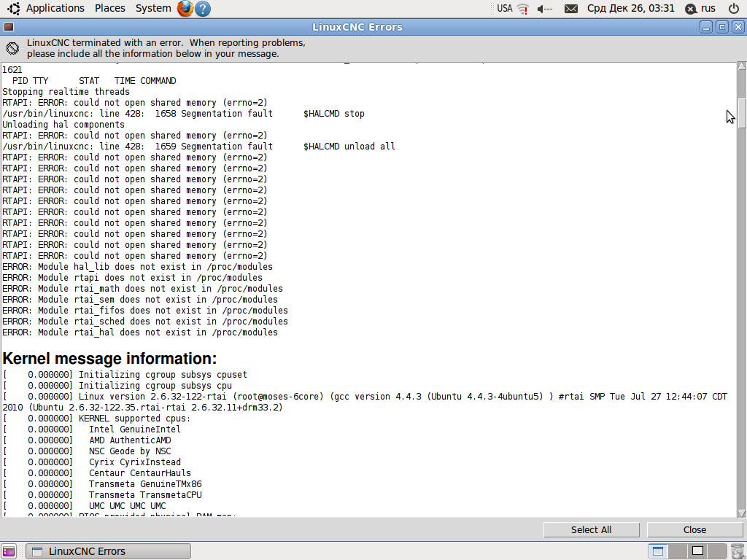
Task: Click the Close button
Action: (x=694, y=529)
